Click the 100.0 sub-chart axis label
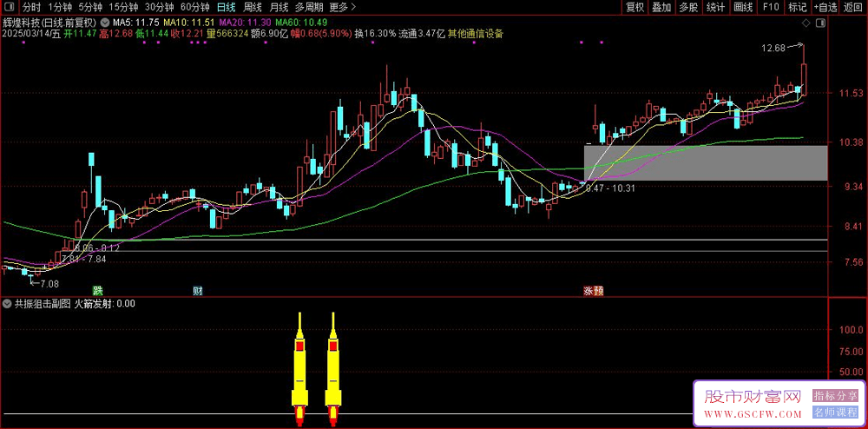The height and width of the screenshot is (429, 868). point(852,330)
